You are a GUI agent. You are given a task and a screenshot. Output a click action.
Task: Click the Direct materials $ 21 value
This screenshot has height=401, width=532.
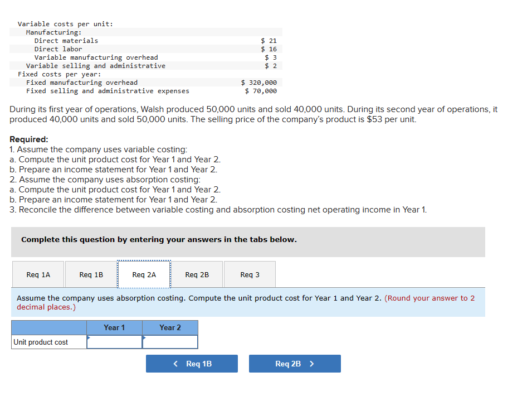[x=269, y=41]
